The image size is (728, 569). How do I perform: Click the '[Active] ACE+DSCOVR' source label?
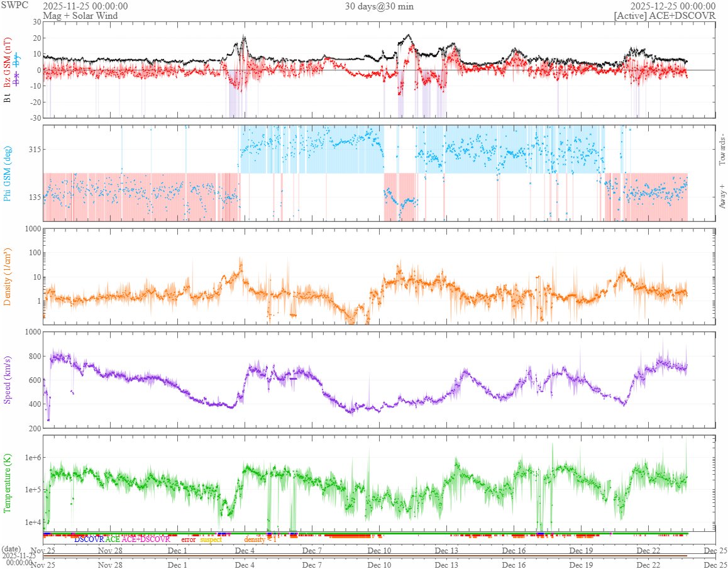click(x=665, y=16)
